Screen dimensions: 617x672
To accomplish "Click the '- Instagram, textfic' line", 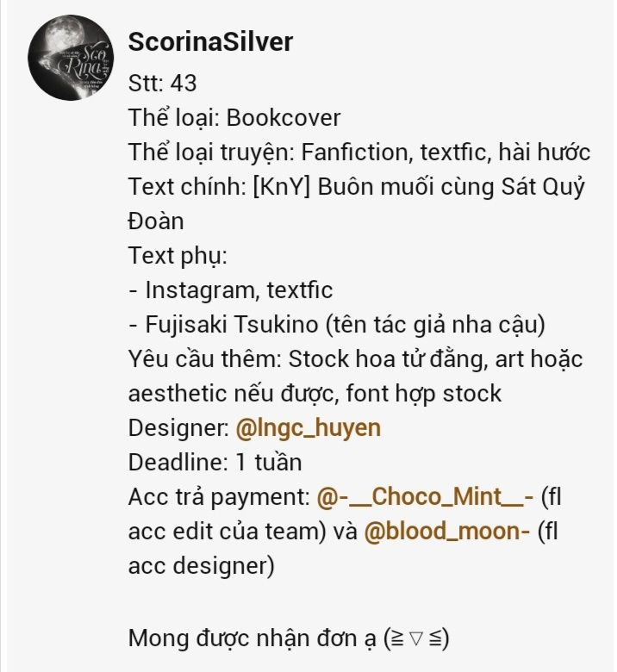I will [x=230, y=289].
